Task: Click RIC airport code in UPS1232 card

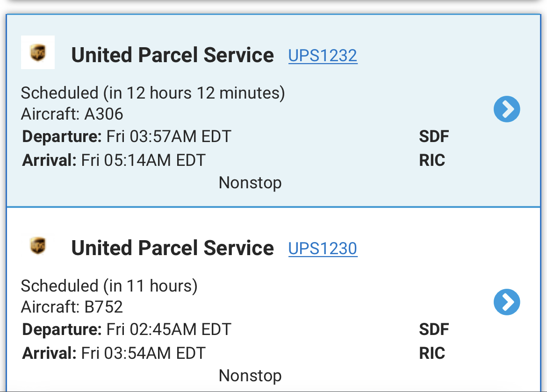Action: [x=432, y=160]
